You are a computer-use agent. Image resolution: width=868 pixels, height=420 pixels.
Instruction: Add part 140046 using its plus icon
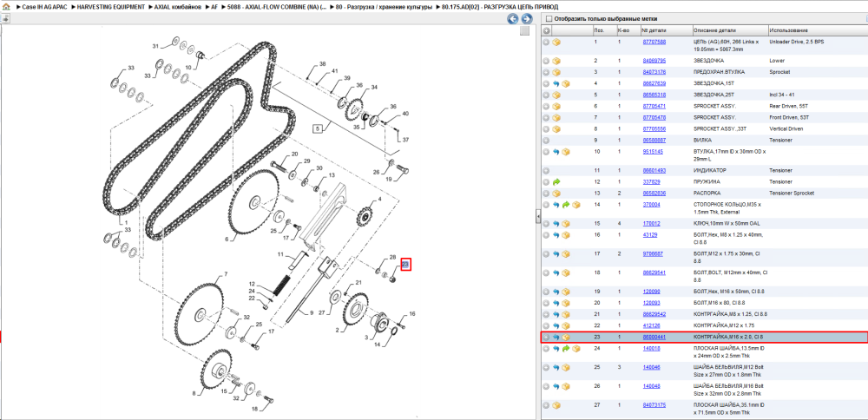pos(546,367)
